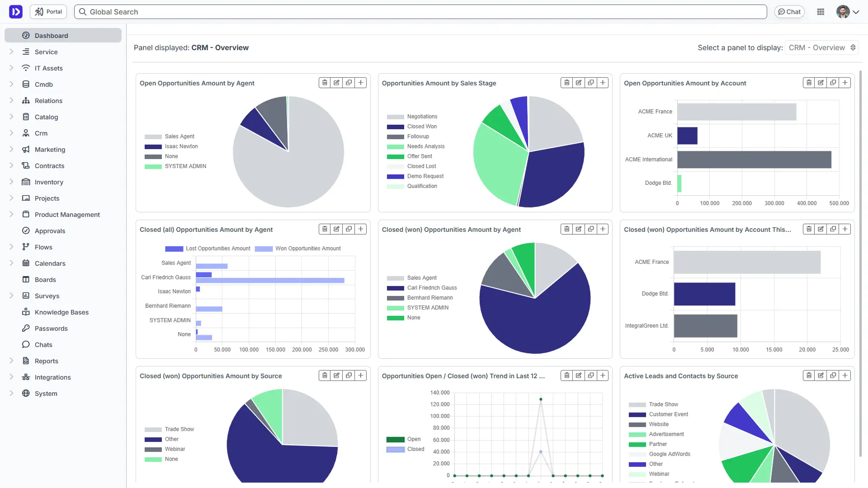
Task: Select Marketing from the sidebar
Action: (50, 149)
